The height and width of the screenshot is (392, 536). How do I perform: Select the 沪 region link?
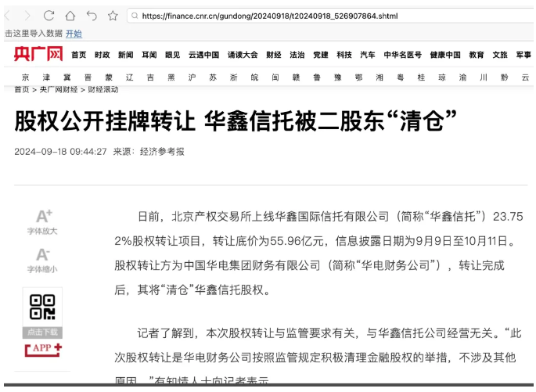192,77
